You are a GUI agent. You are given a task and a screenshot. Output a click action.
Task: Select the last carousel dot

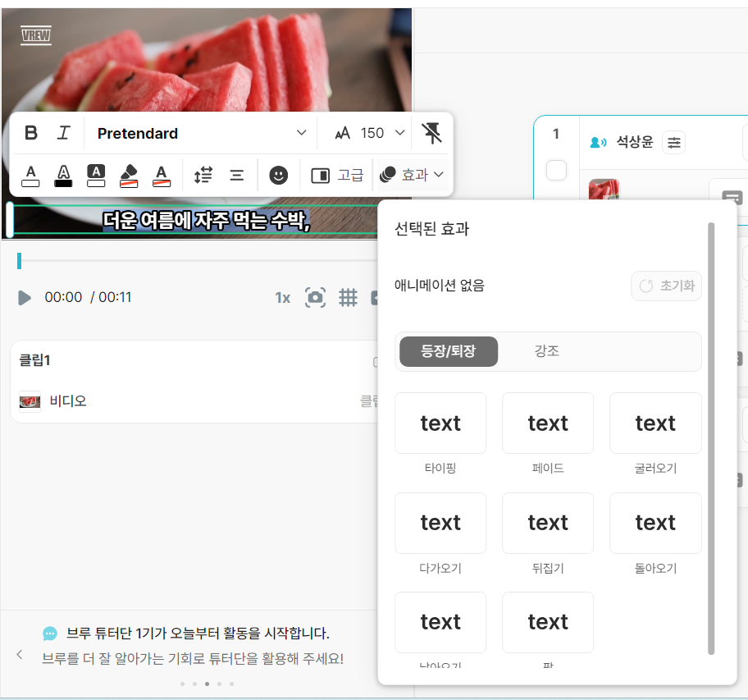point(232,684)
